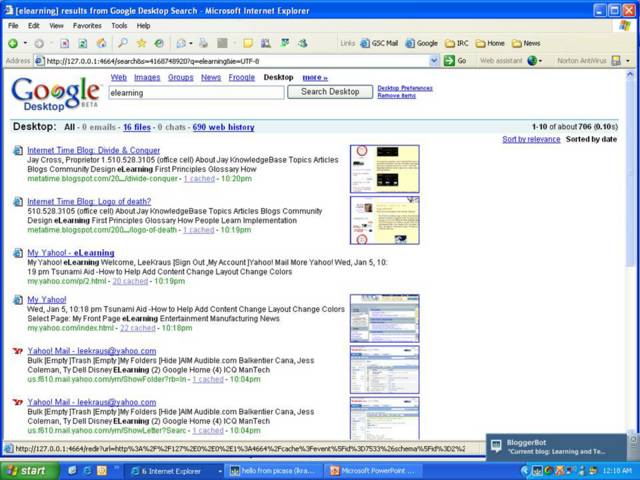Click page icon beside 'My Yahoo! - eLearning'

[x=18, y=253]
